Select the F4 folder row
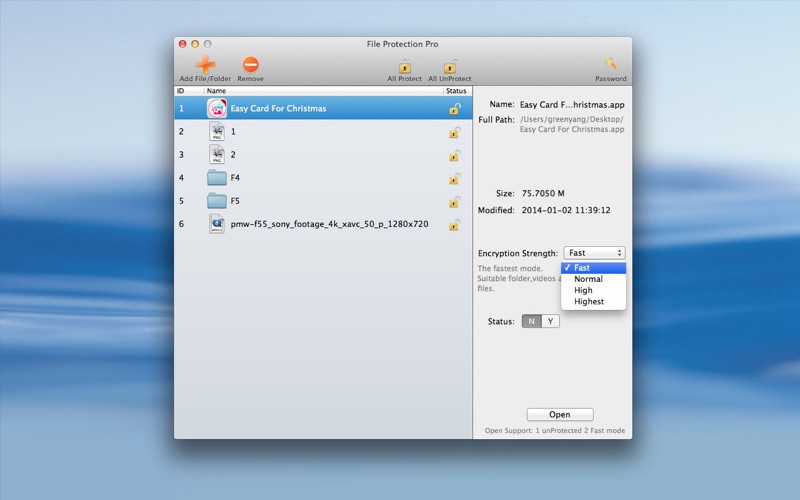 pyautogui.click(x=323, y=178)
